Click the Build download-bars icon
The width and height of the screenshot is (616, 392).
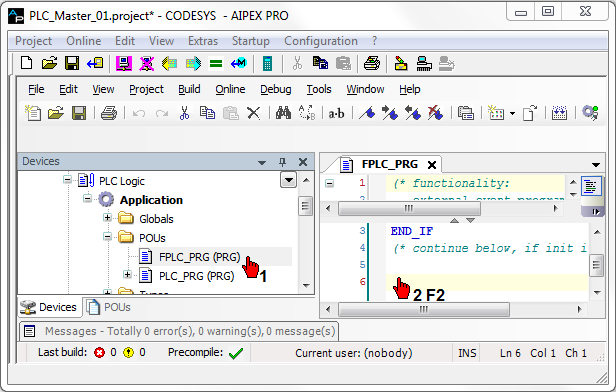point(559,113)
